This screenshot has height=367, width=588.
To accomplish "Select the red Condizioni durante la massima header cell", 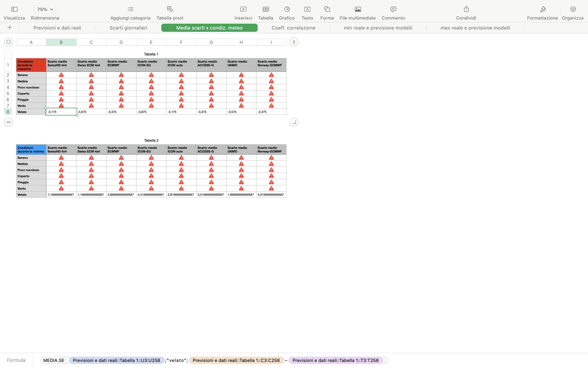I will 31,65.
